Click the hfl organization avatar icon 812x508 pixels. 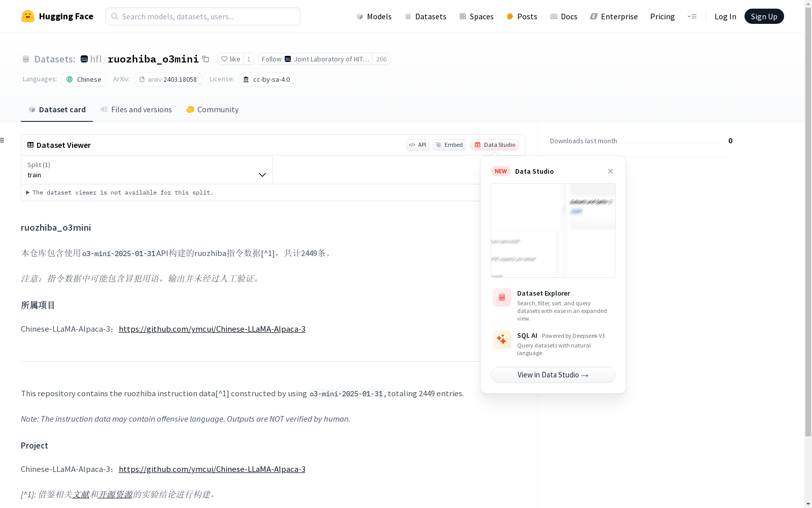tap(84, 59)
